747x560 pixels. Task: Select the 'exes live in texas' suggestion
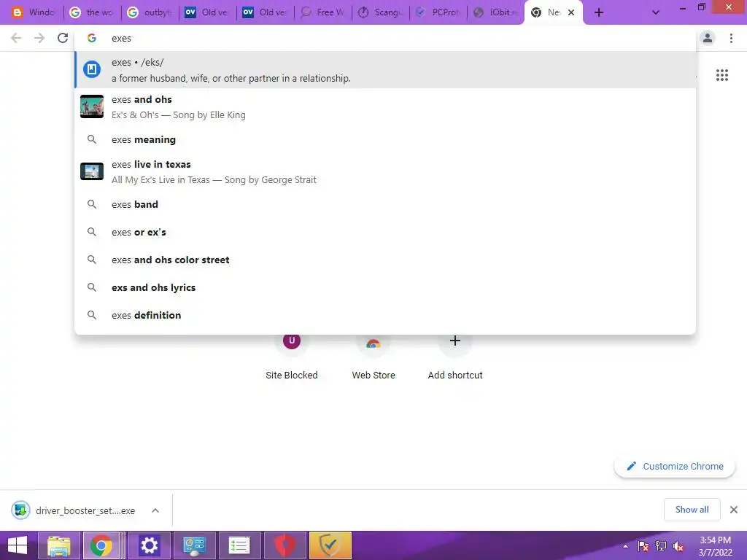pyautogui.click(x=385, y=171)
